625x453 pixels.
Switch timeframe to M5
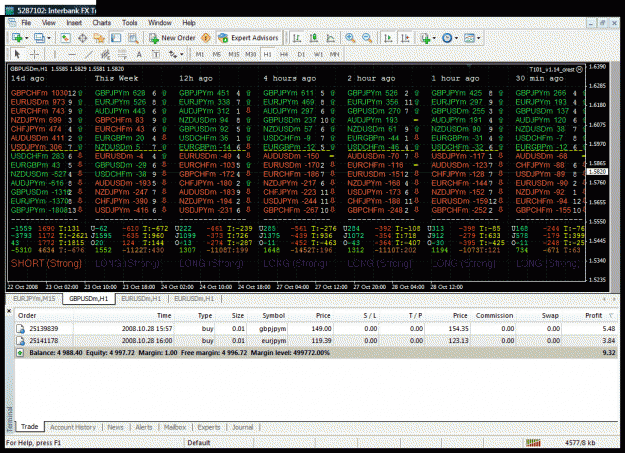click(x=216, y=54)
